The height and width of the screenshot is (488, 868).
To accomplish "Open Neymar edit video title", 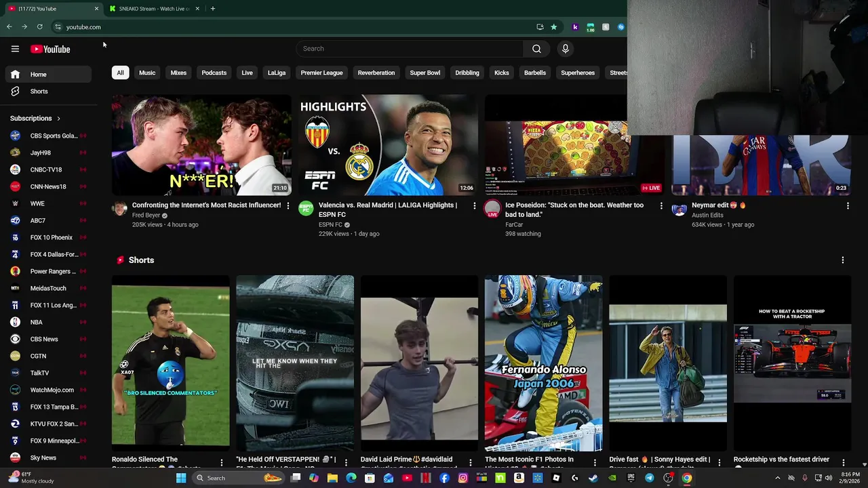I will pos(718,205).
